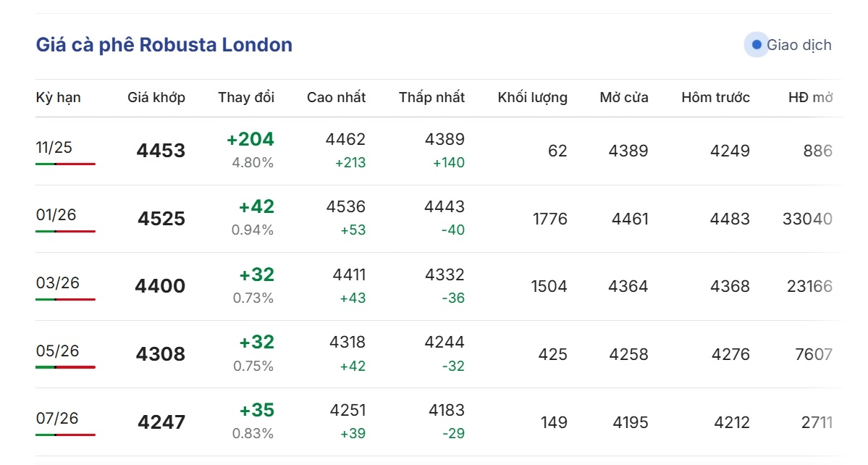Screen dimensions: 868x465
Task: Open the "Giá cà phê Robusta London" heading
Action: 164,45
